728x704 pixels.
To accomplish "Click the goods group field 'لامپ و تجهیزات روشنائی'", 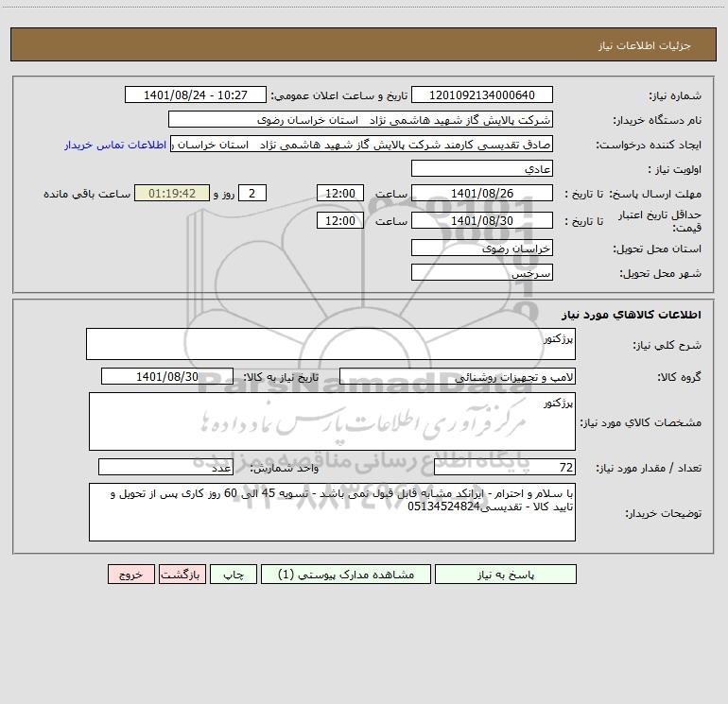I will pyautogui.click(x=458, y=376).
